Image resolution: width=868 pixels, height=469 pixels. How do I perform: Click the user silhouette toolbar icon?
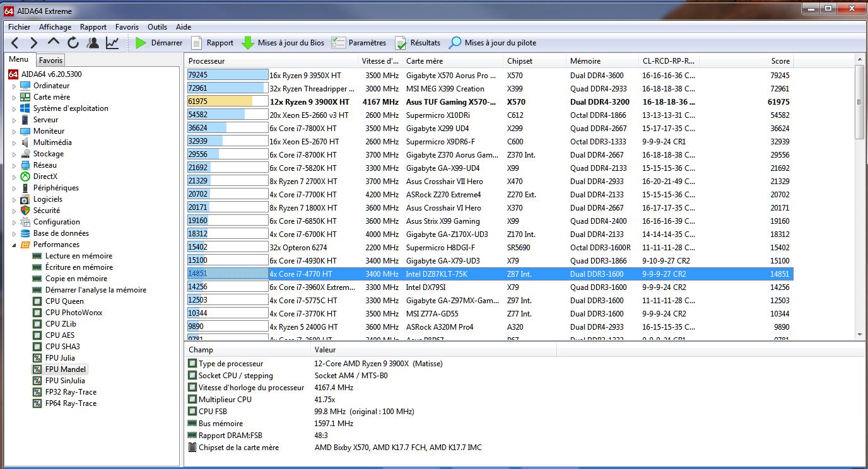coord(93,43)
